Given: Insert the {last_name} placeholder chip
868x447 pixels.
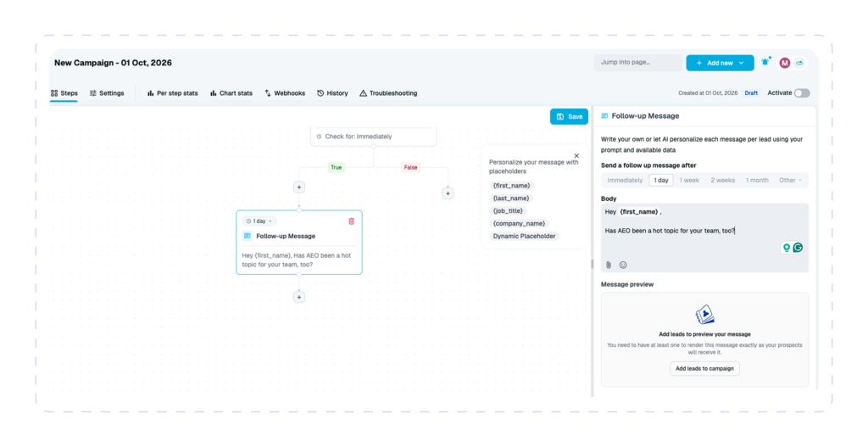Looking at the screenshot, I should (x=511, y=198).
